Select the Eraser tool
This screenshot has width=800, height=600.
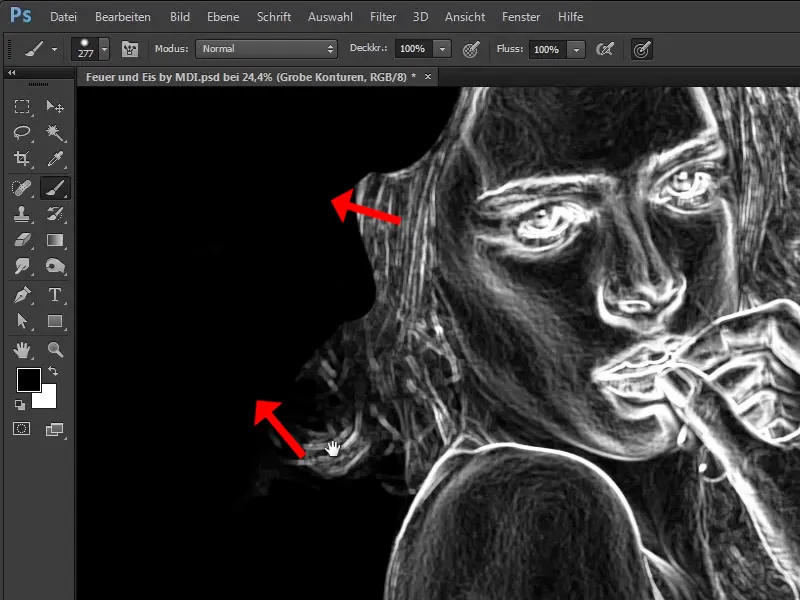click(21, 240)
